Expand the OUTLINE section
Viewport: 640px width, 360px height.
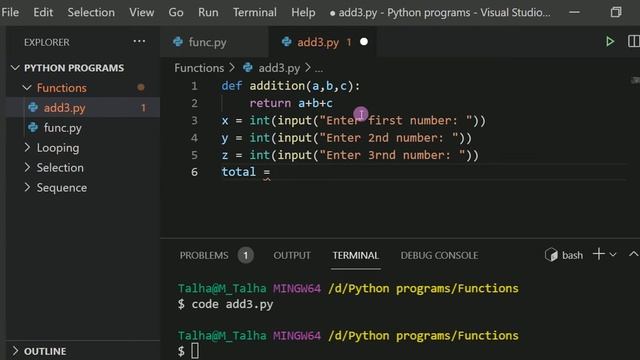coord(45,351)
